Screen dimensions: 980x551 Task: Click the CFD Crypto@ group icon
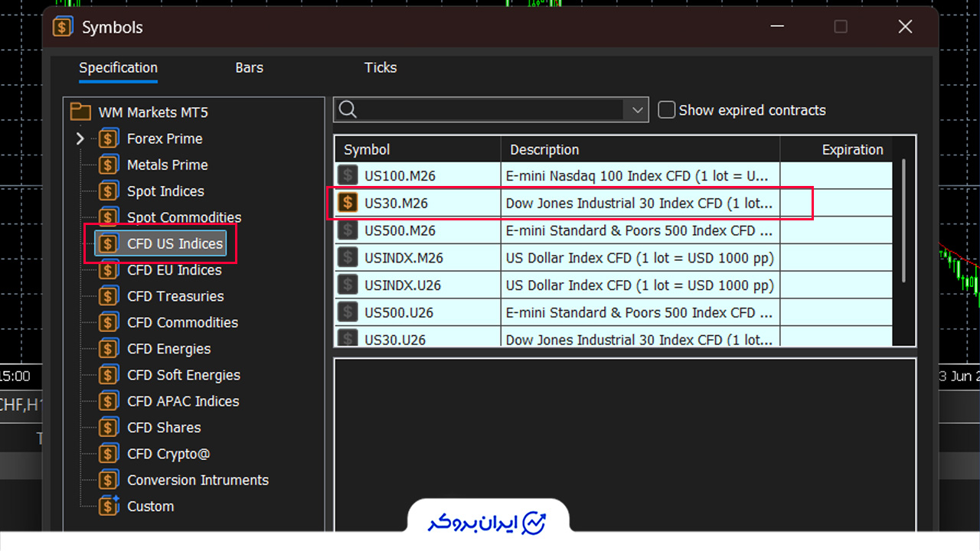click(x=109, y=454)
